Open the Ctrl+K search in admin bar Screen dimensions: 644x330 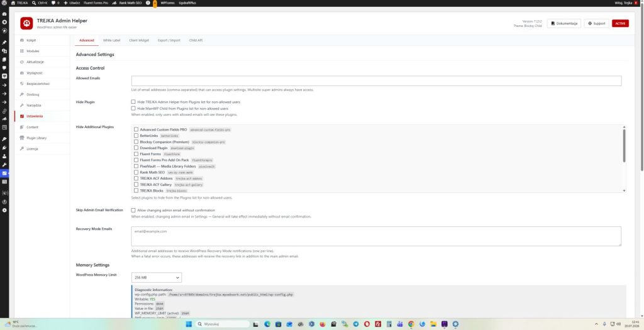[40, 3]
